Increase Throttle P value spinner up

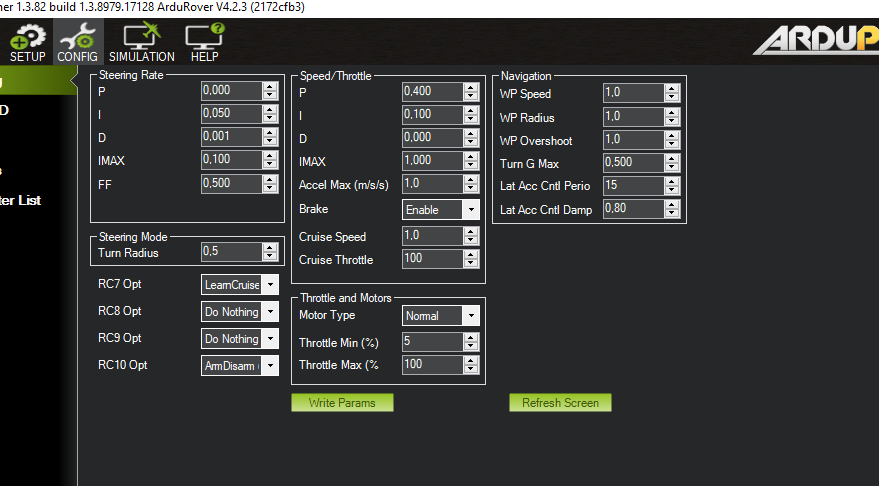coord(471,87)
